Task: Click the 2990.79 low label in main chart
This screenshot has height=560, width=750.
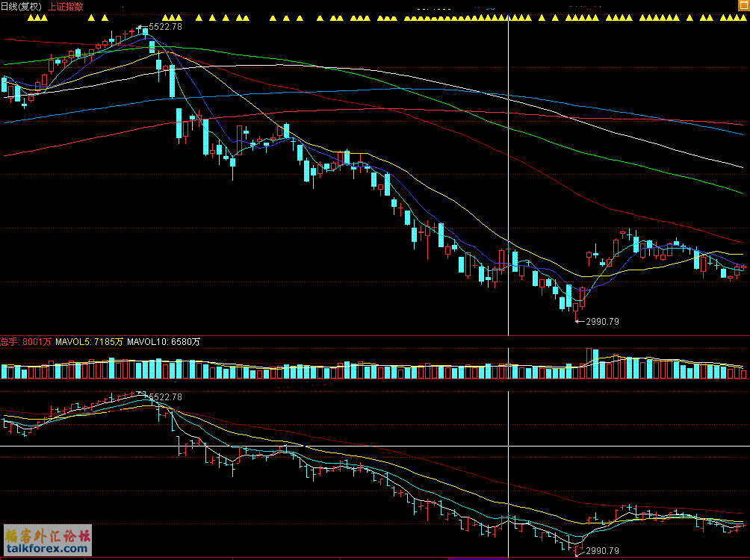Action: [x=602, y=322]
